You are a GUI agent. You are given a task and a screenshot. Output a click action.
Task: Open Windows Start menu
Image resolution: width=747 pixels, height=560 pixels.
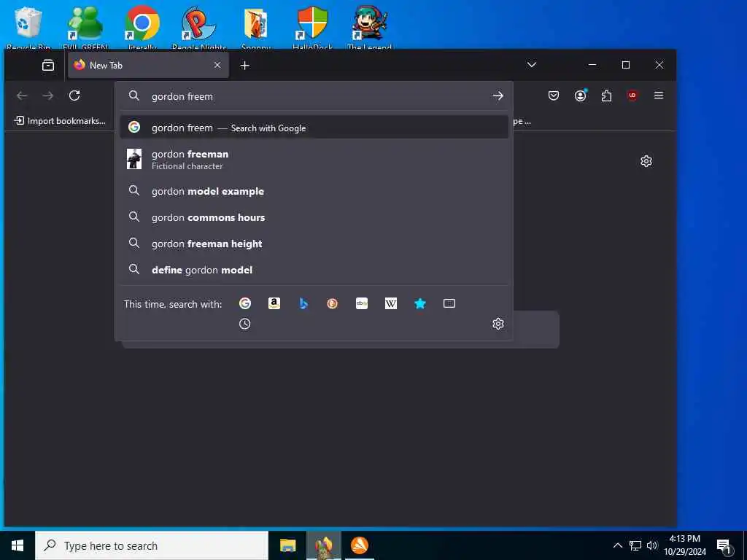pos(18,545)
